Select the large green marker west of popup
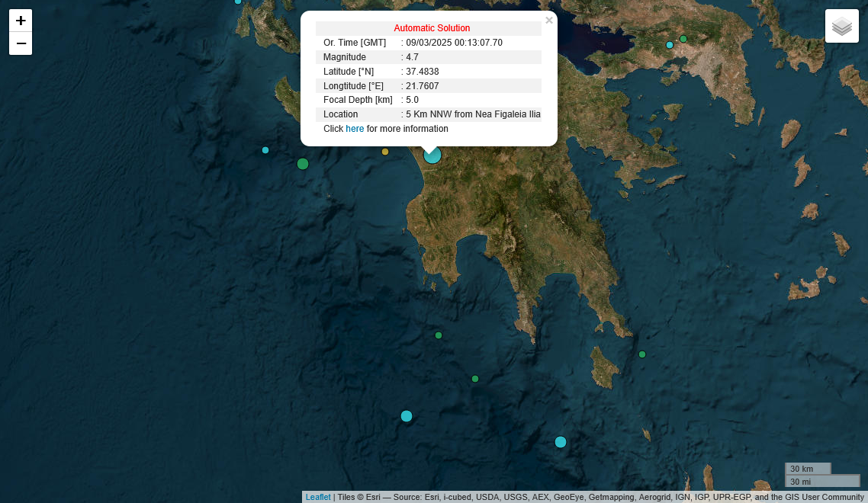 click(303, 164)
